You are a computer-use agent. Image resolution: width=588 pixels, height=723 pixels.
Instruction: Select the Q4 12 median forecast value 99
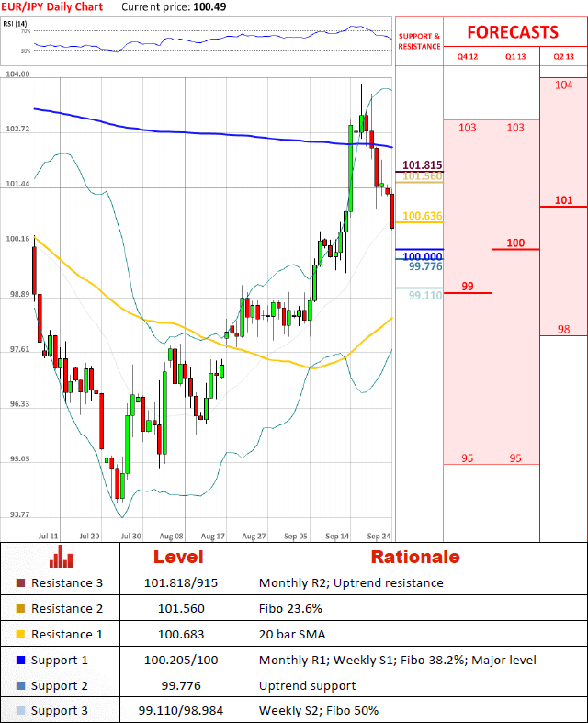pyautogui.click(x=467, y=287)
